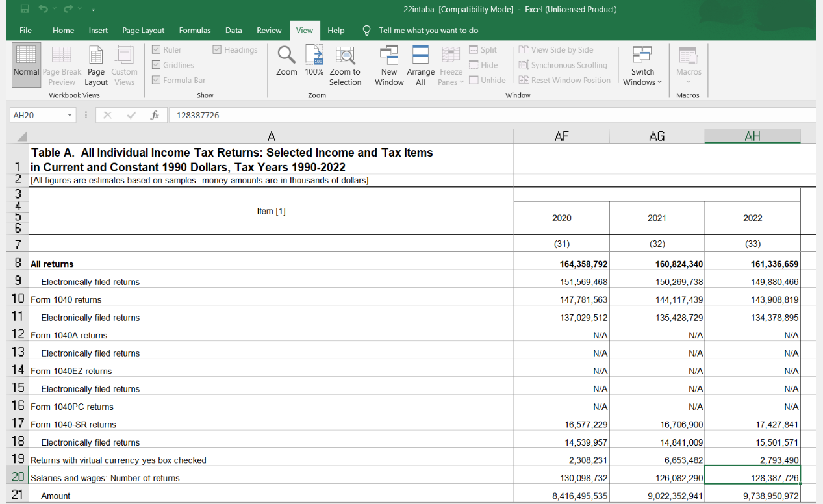Click Tell me what you want to do
The width and height of the screenshot is (823, 504).
(428, 31)
